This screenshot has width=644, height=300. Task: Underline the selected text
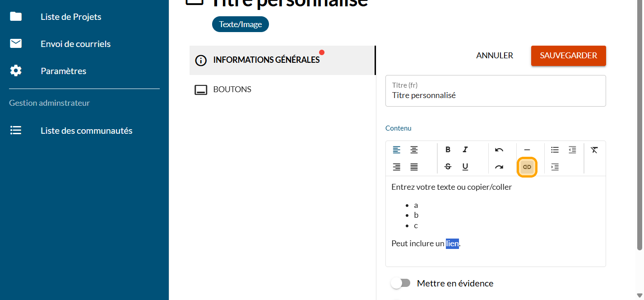pos(465,167)
